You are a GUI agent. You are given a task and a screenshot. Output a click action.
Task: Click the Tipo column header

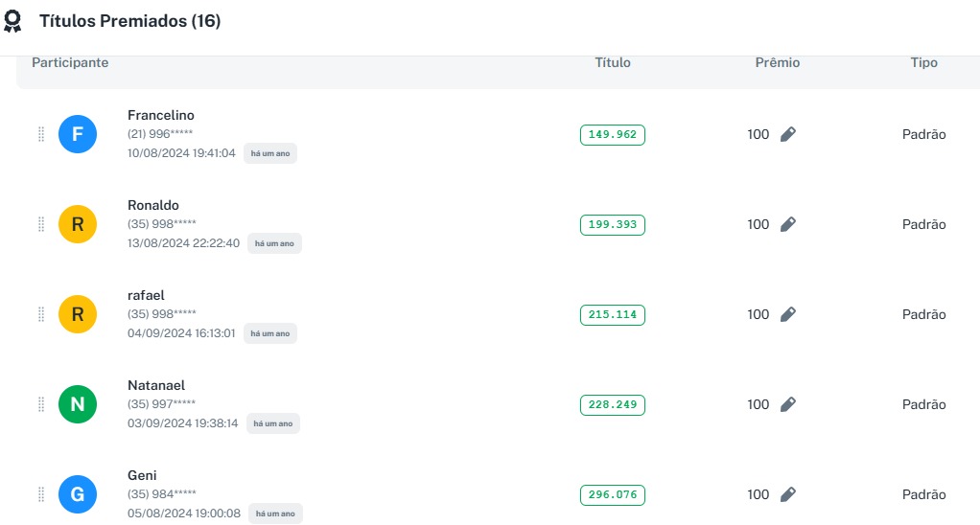pyautogui.click(x=923, y=62)
